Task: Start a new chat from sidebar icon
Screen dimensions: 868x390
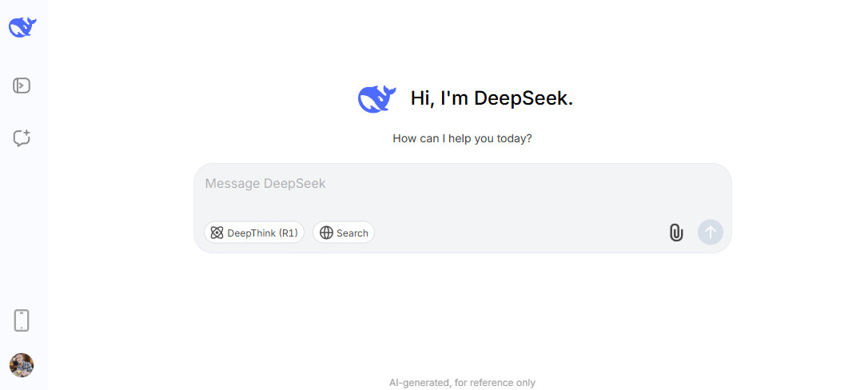Action: (22, 138)
